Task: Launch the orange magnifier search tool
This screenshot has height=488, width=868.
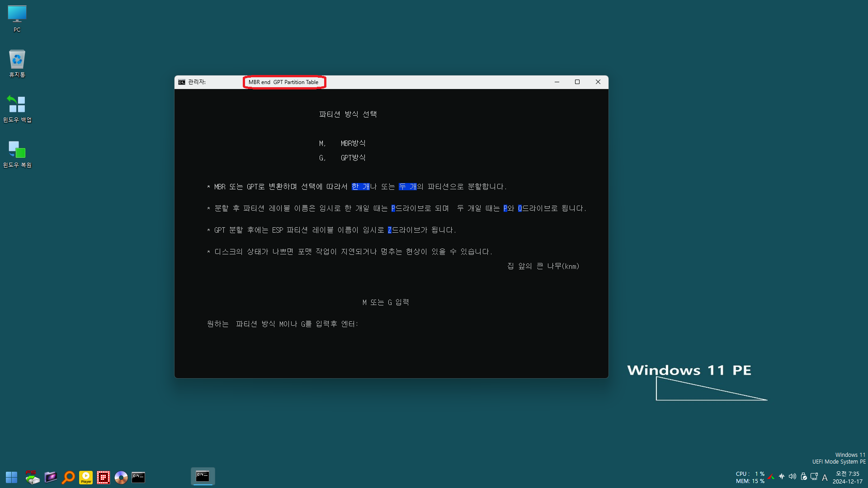Action: (x=68, y=477)
